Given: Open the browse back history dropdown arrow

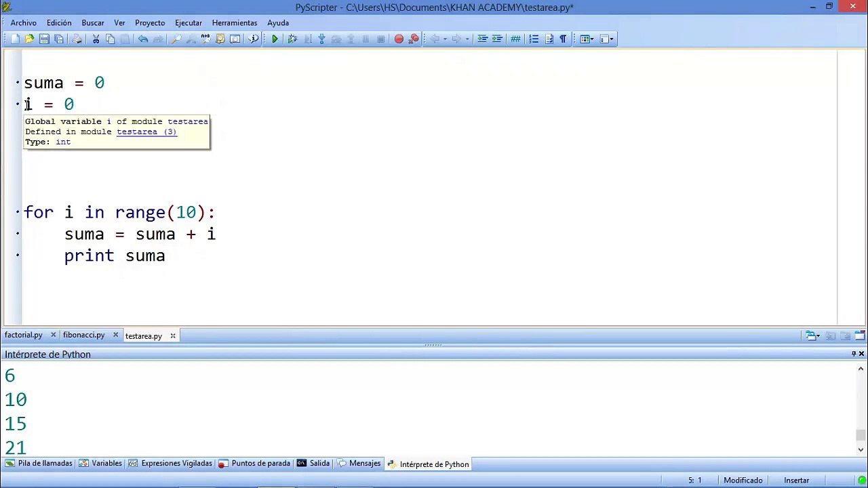Looking at the screenshot, I should pos(446,39).
